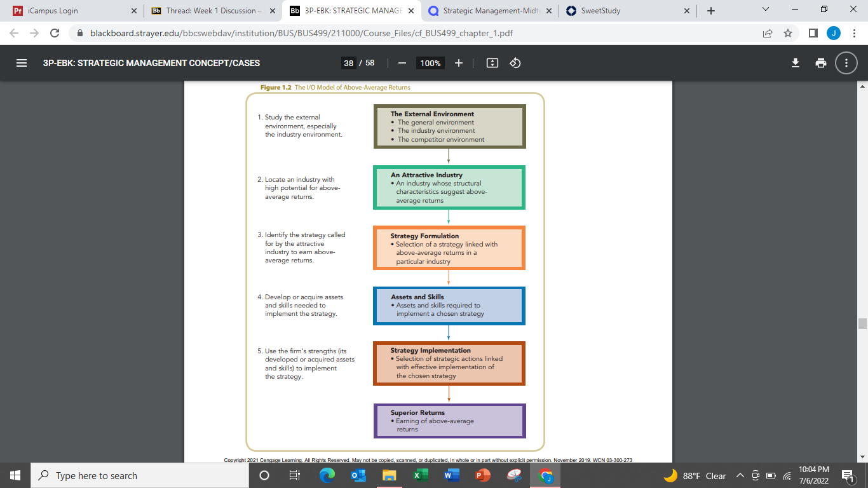Screen dimensions: 868x488
Task: Reload the current page
Action: pyautogui.click(x=55, y=33)
